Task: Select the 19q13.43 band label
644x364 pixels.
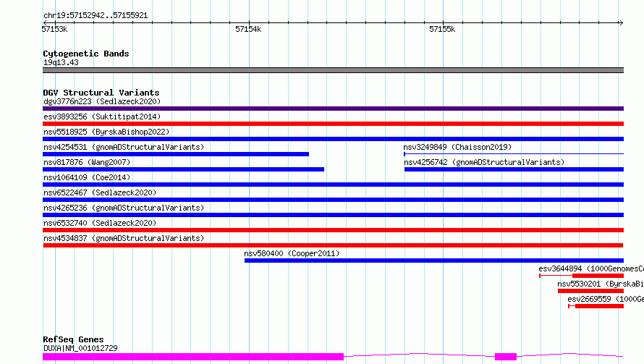Action: [61, 62]
